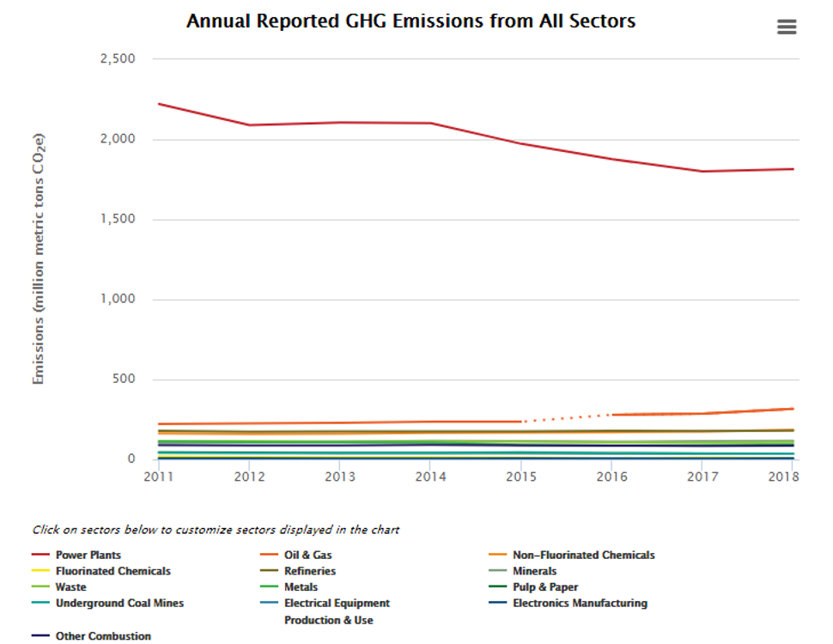The width and height of the screenshot is (833, 644).
Task: Click the red Power Plants legend dash
Action: click(x=41, y=555)
